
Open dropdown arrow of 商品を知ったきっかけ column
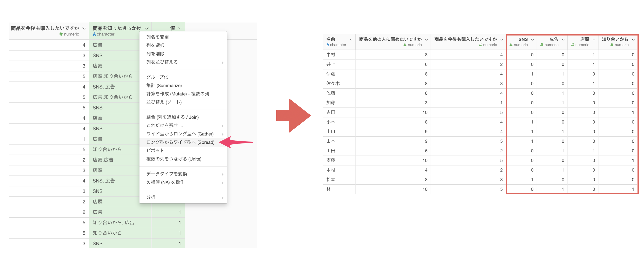(147, 28)
